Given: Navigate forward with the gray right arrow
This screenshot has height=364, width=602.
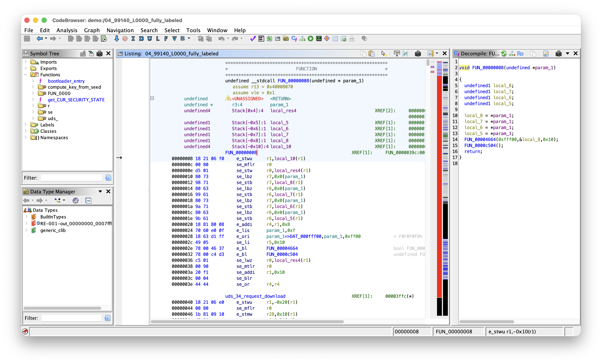Looking at the screenshot, I should pyautogui.click(x=53, y=39).
